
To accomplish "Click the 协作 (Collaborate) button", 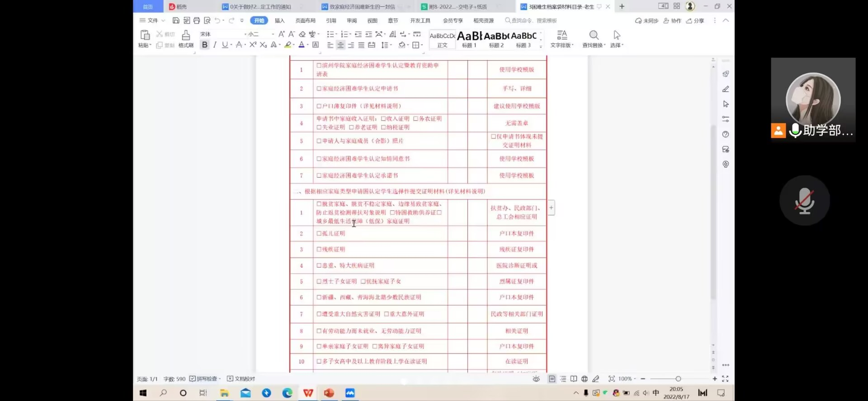I will tap(672, 20).
